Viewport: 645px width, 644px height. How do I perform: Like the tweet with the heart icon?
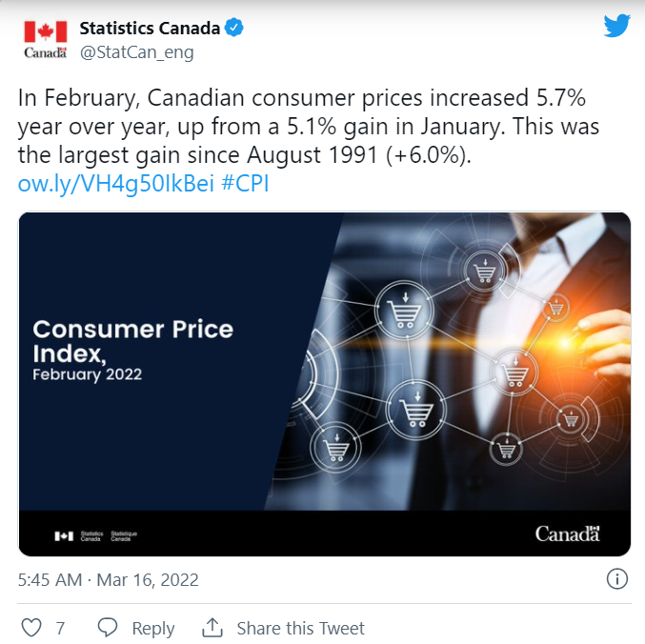(31, 628)
